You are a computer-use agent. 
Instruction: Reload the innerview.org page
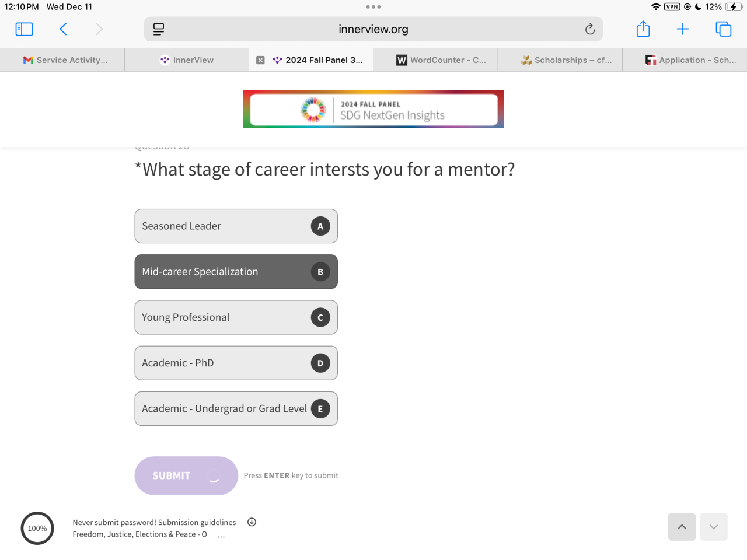(x=590, y=29)
